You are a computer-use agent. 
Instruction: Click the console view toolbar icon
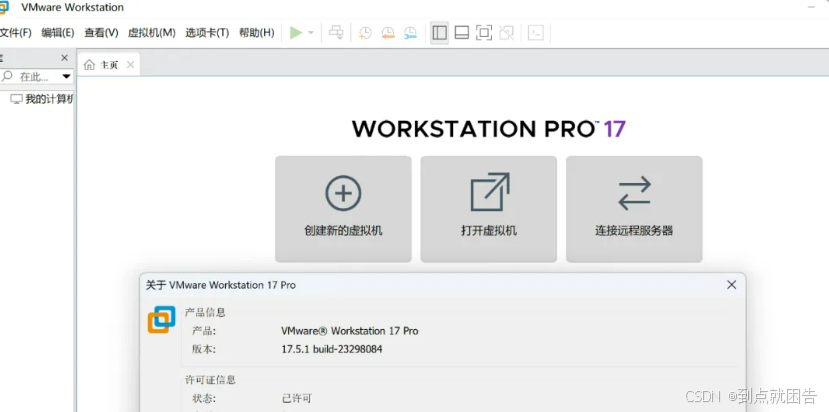point(536,33)
